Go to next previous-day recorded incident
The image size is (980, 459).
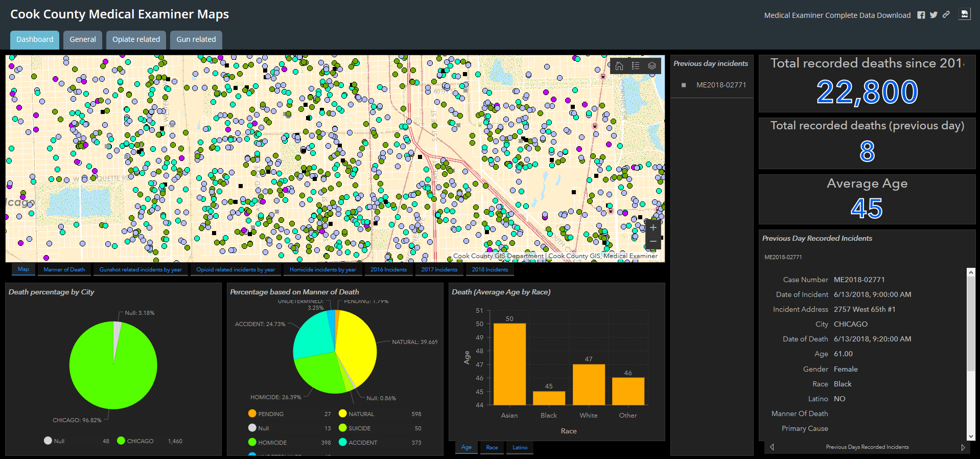[x=963, y=447]
